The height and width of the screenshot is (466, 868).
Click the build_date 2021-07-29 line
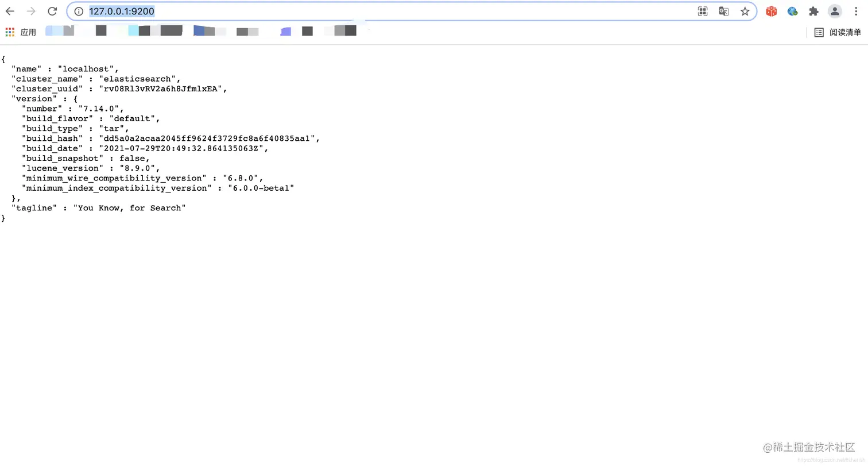145,148
